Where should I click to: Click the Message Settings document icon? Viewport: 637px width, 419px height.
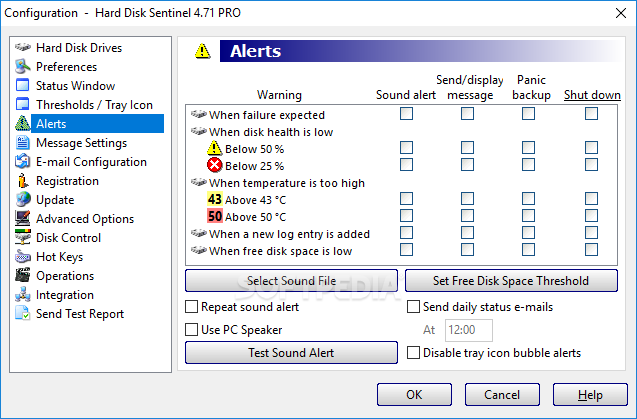(x=23, y=143)
